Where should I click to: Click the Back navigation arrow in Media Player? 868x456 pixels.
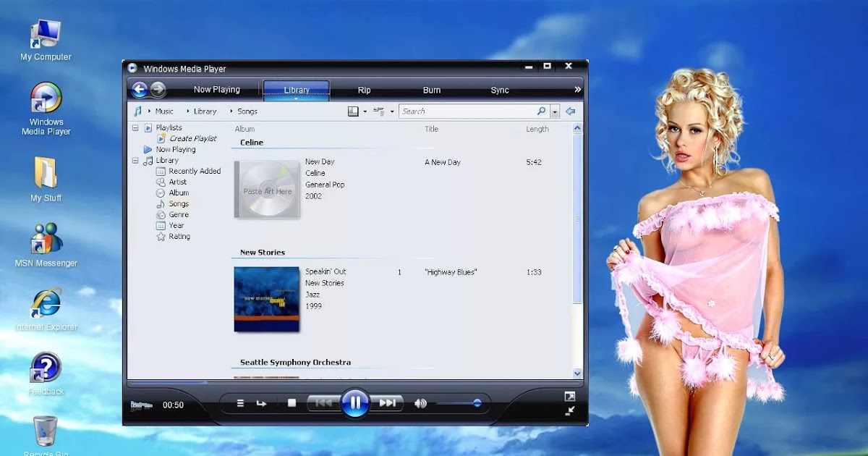[140, 90]
